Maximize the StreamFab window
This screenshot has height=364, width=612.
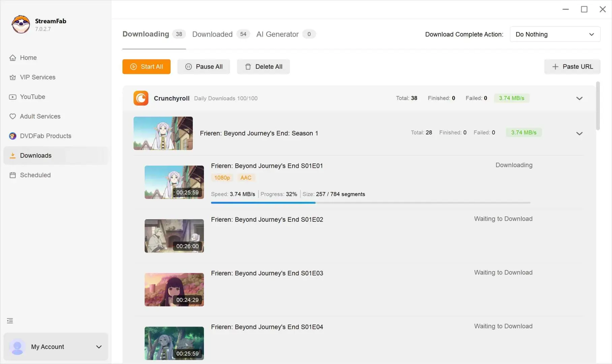click(584, 9)
